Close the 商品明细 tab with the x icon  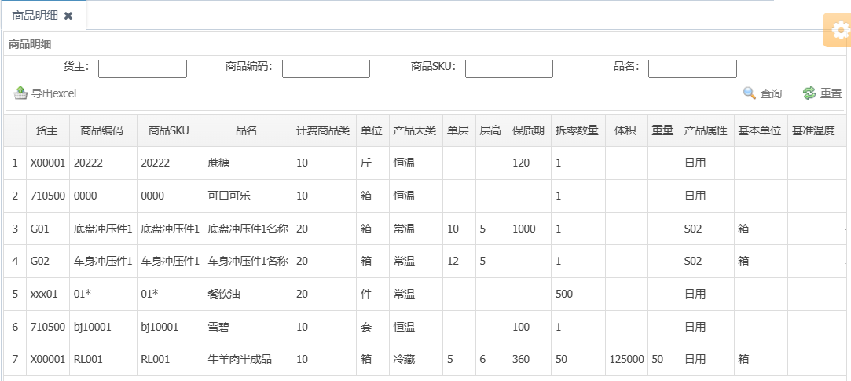[68, 16]
